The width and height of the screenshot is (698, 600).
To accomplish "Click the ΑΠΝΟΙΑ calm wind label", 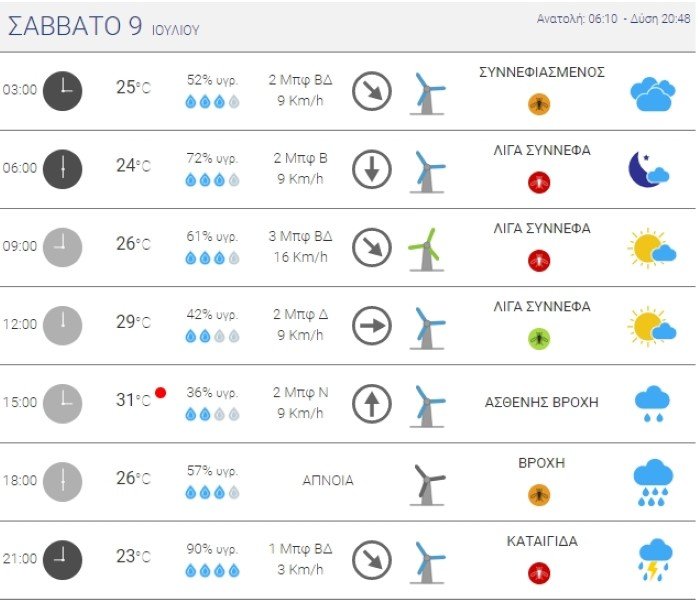I will pos(328,481).
